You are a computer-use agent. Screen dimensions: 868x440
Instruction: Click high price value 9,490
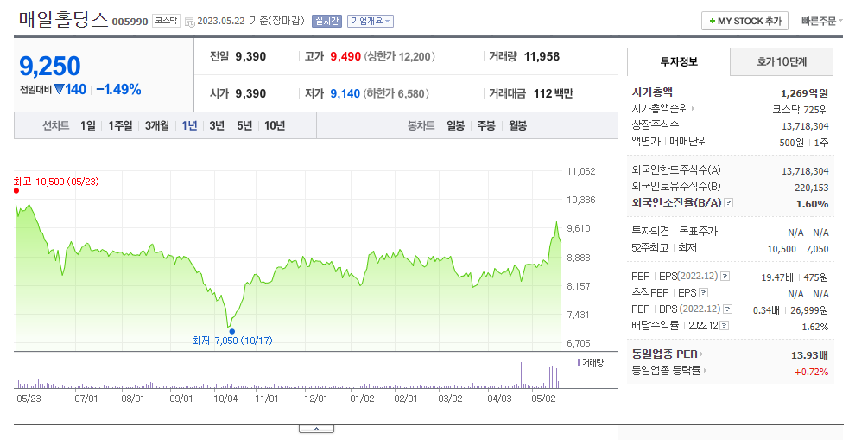[345, 56]
